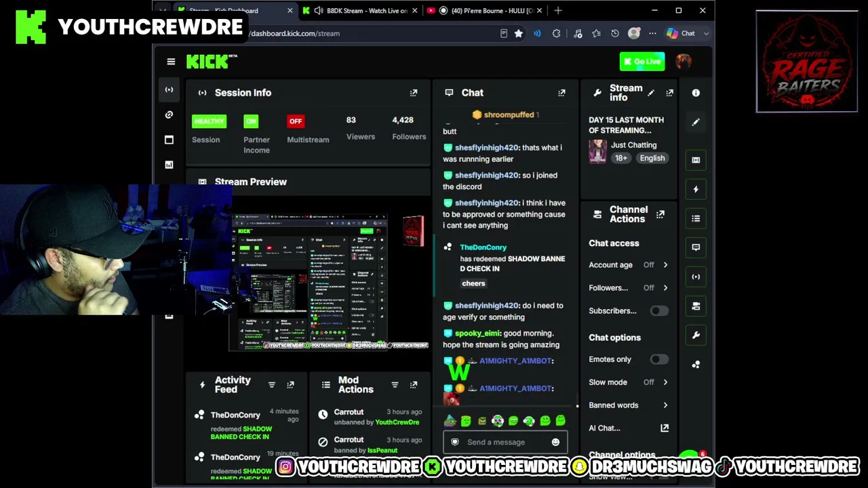Expand Slow mode setting

[628, 382]
